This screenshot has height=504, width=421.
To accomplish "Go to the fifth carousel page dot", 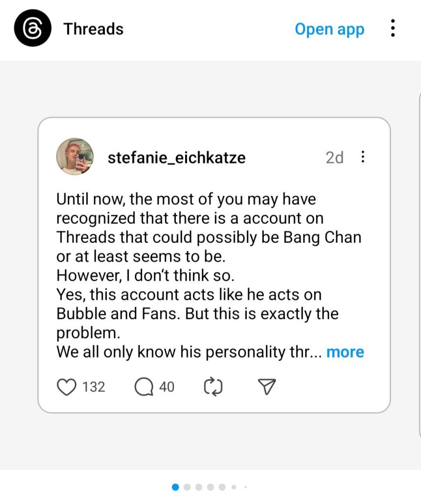I will pos(222,487).
